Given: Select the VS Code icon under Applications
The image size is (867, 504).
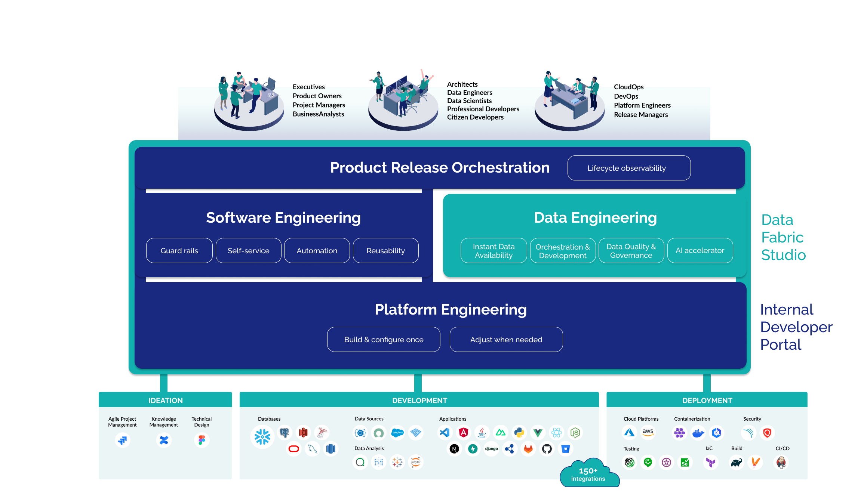Looking at the screenshot, I should point(445,432).
